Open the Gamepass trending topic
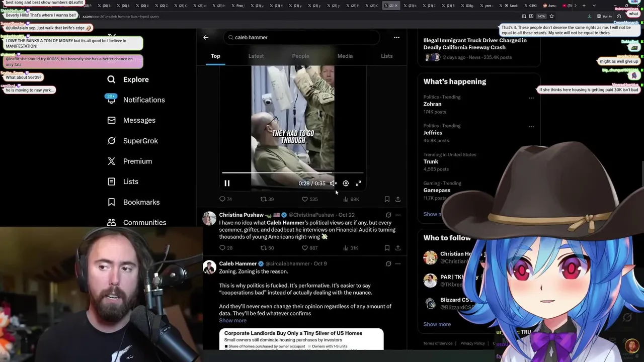644x362 pixels. pos(437,190)
